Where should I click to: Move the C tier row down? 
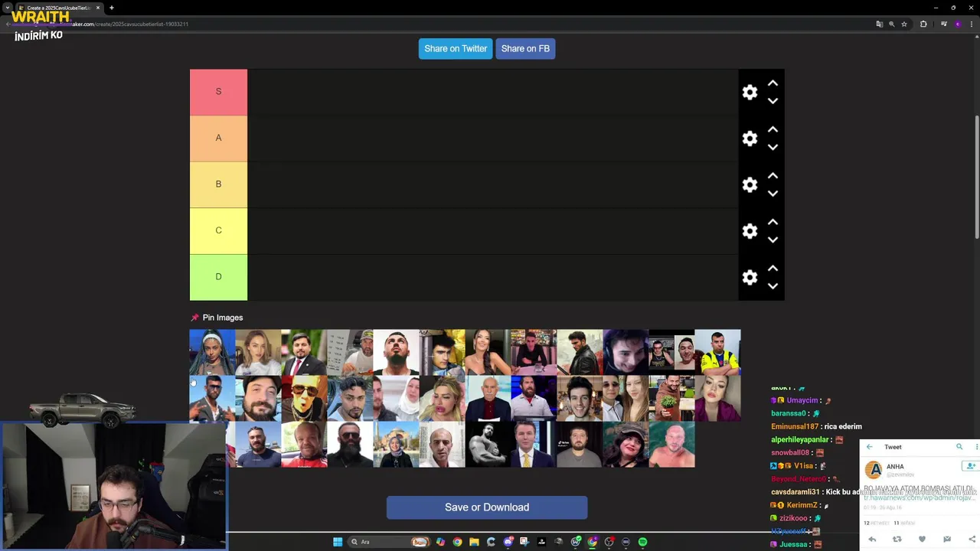coord(773,240)
